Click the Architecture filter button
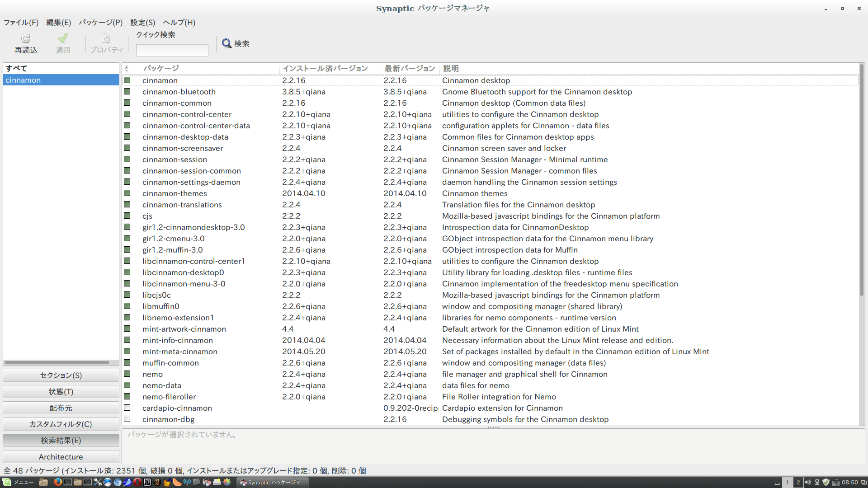This screenshot has width=868, height=488. [61, 457]
